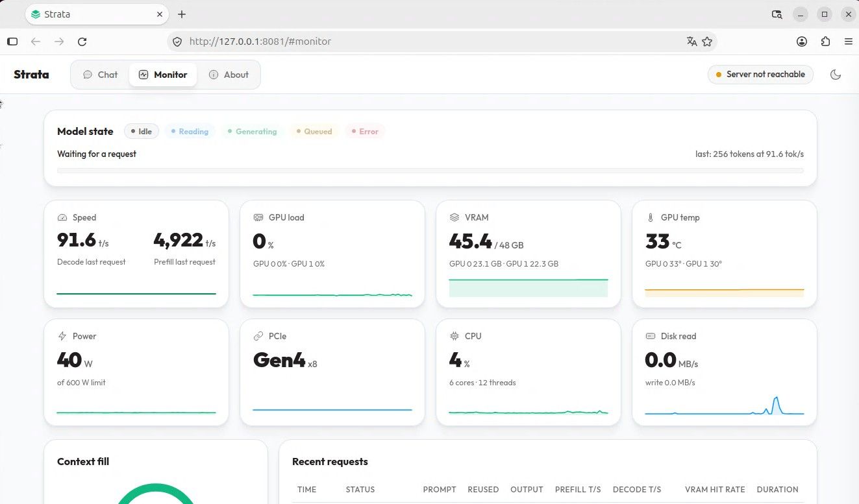Click the Disk read sparkline chart

[725, 405]
